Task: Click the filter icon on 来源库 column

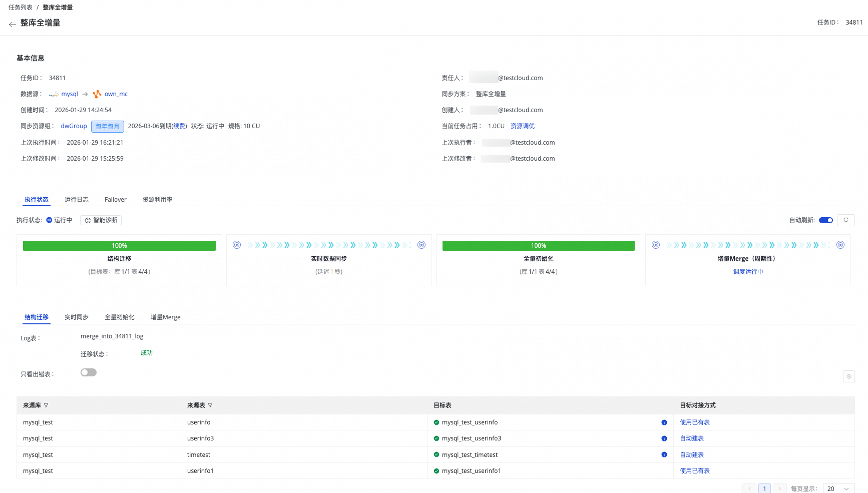Action: pos(46,405)
